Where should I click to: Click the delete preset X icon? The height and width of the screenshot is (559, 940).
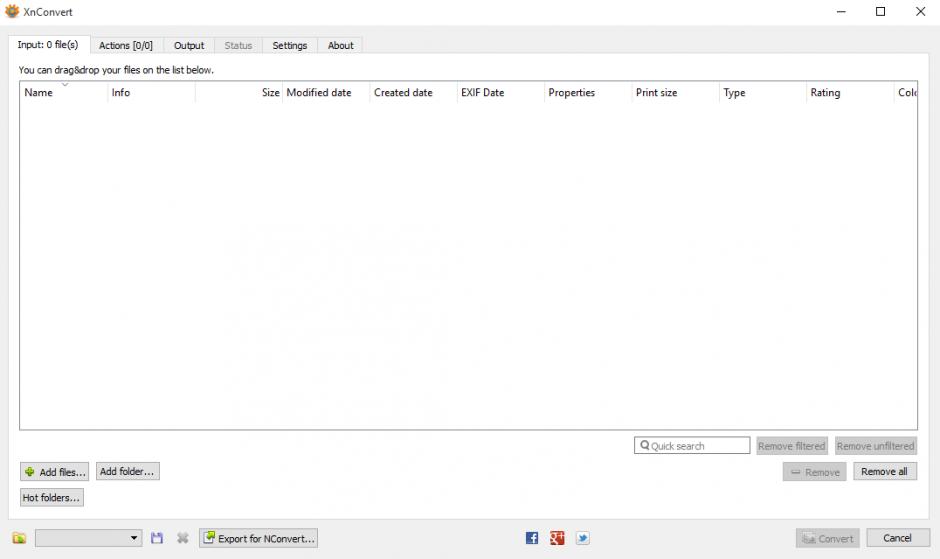point(183,538)
